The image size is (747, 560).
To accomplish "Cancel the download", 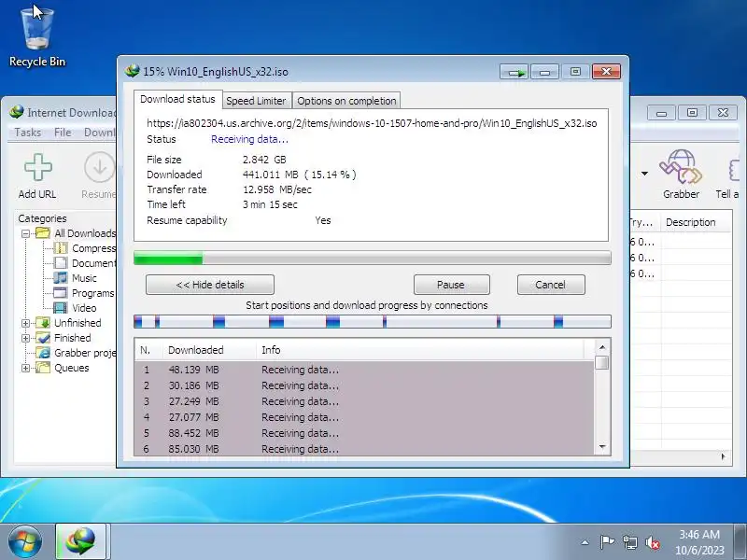I will [551, 285].
